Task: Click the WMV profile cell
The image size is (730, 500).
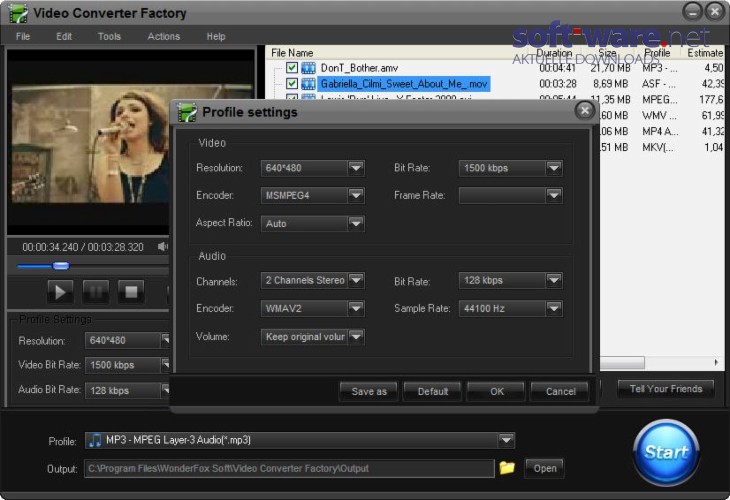Action: 659,115
